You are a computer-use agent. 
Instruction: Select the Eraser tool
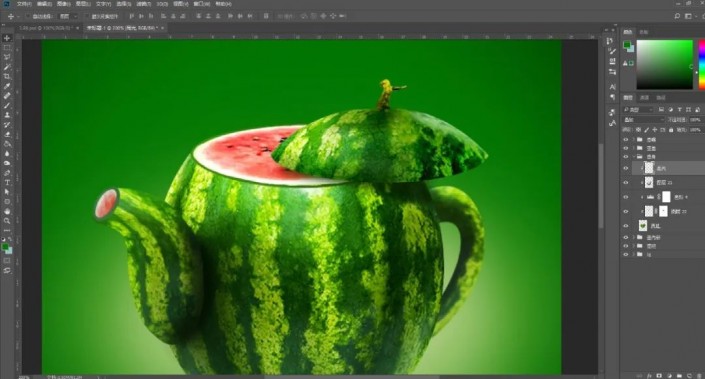point(7,134)
